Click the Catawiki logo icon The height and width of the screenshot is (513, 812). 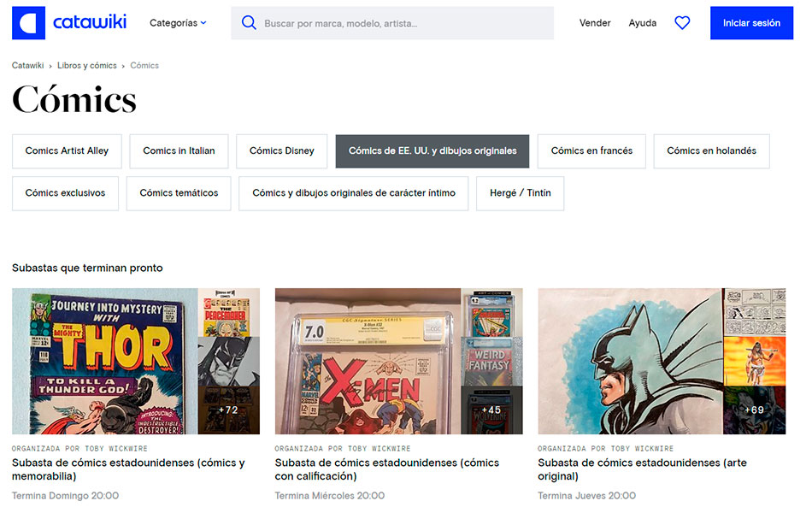pyautogui.click(x=28, y=23)
